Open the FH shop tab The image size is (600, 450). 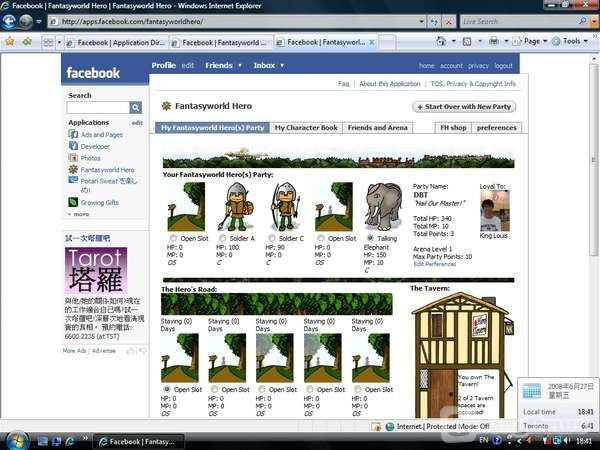453,128
